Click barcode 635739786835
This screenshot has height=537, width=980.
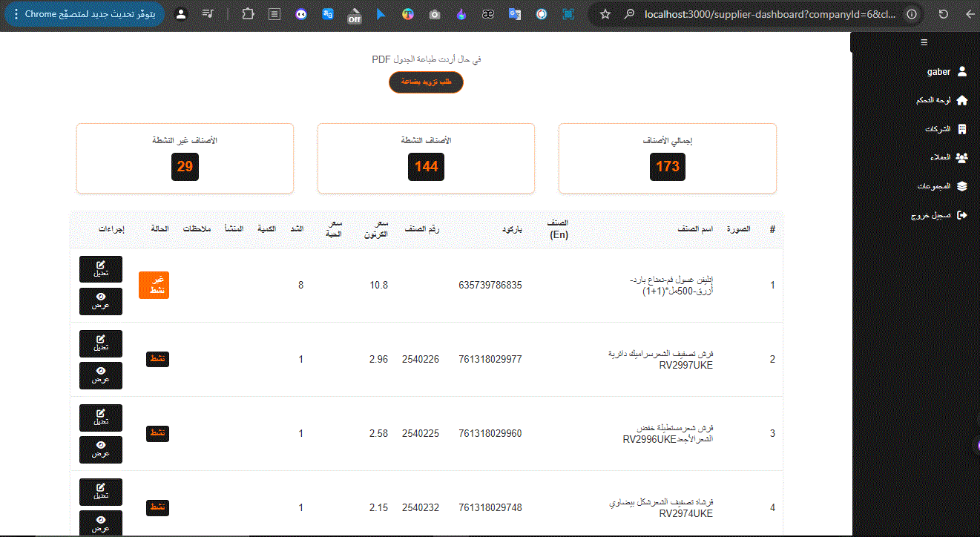click(x=490, y=285)
